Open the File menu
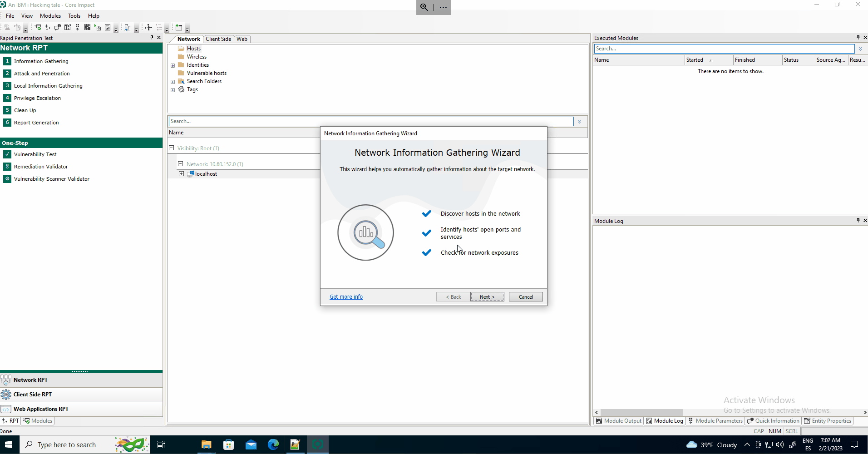Screen dimensions: 868x454 pyautogui.click(x=10, y=16)
